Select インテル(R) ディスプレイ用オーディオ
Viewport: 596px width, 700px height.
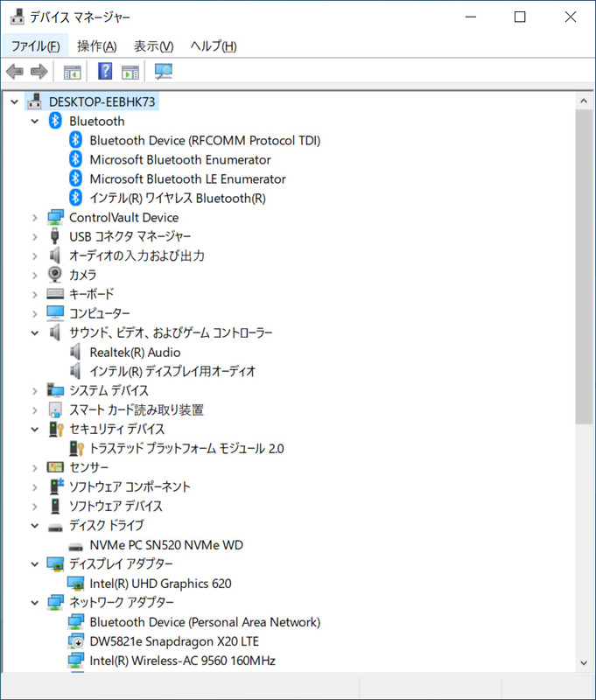pos(172,371)
